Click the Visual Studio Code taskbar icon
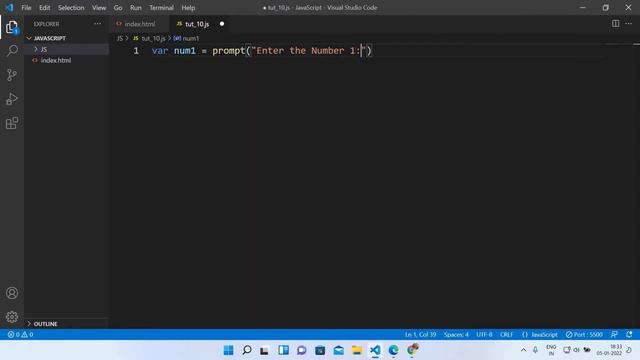Viewport: 640px width, 360px height. (375, 350)
